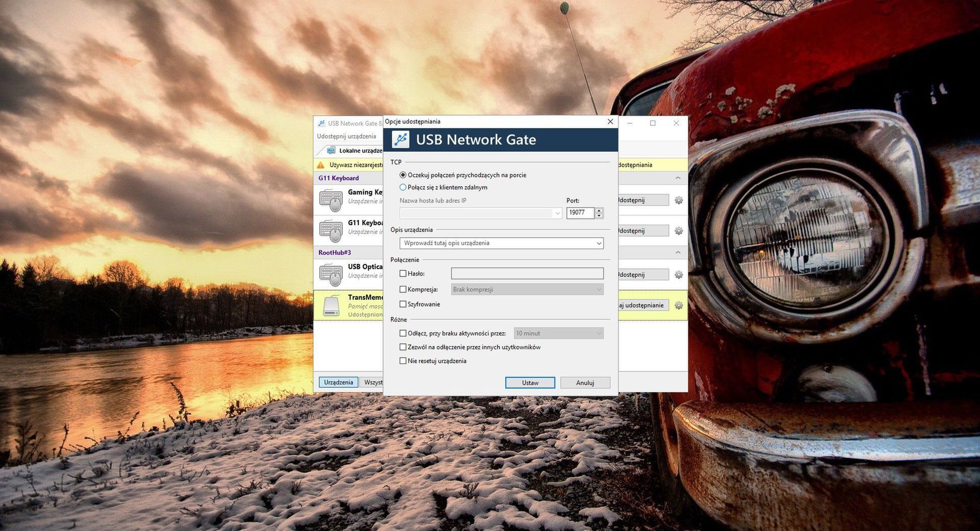Open the 'Opis urządzenia' description combo box
The width and height of the screenshot is (980, 531).
click(x=501, y=243)
